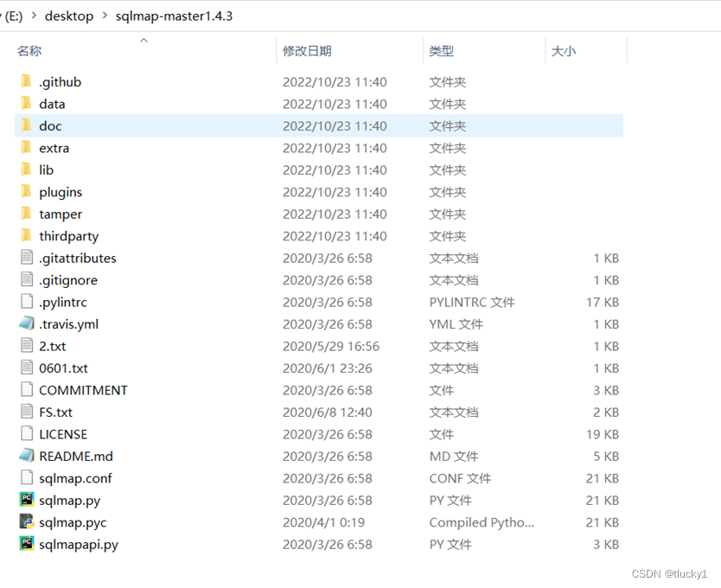Click the .gitignore file icon

point(27,280)
